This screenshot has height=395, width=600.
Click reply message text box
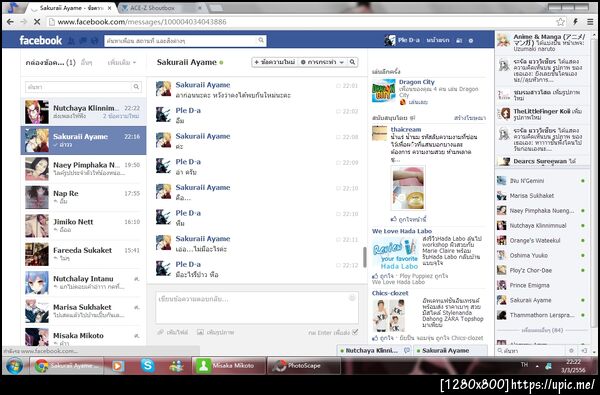[x=257, y=308]
